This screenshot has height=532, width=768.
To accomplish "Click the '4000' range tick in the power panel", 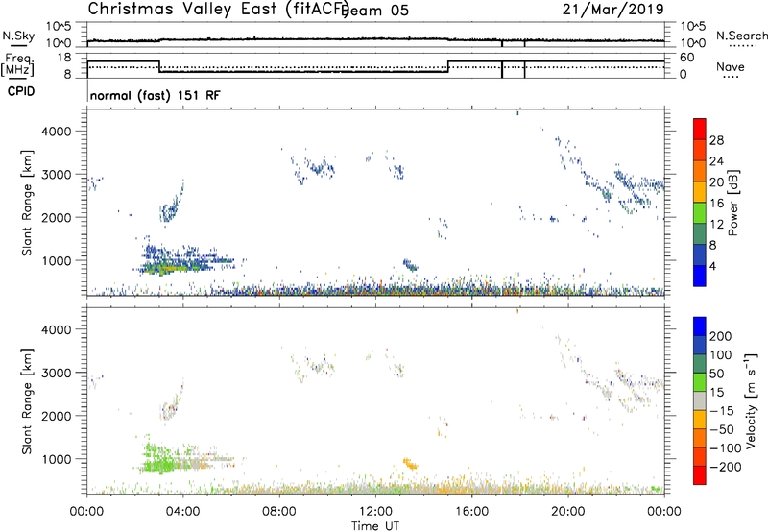I will [x=57, y=132].
